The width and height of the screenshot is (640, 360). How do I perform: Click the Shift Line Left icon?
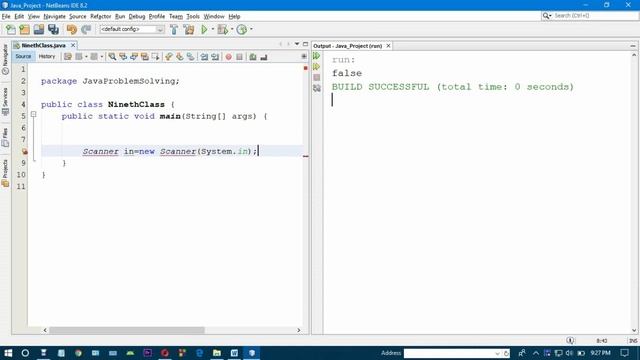click(204, 57)
